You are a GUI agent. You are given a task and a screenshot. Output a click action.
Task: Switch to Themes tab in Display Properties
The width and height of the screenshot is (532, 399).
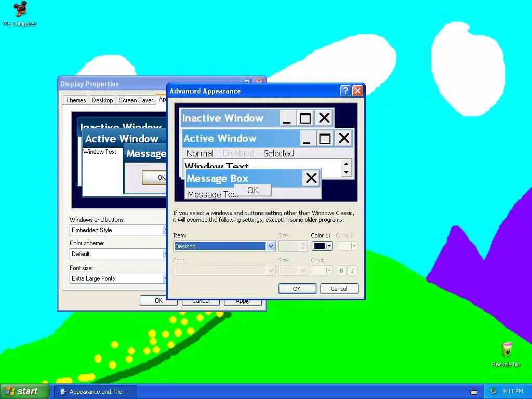(x=76, y=100)
